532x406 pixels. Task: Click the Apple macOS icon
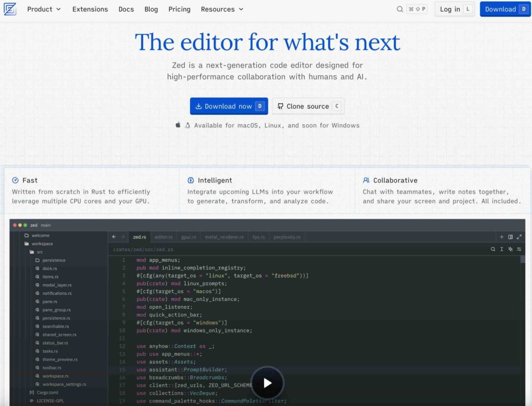[x=178, y=125]
